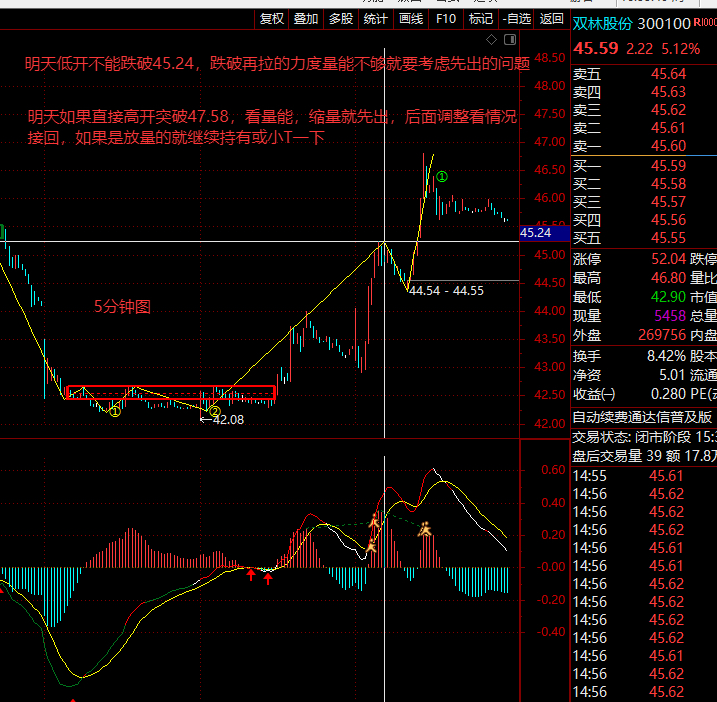Click the red rectangle consolidation box
This screenshot has height=702, width=717.
coord(171,392)
